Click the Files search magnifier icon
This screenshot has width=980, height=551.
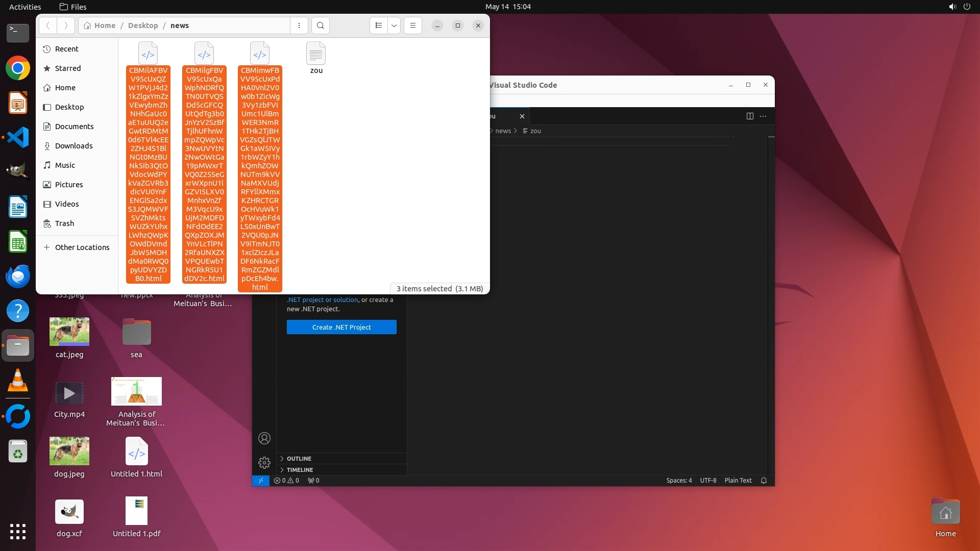320,26
